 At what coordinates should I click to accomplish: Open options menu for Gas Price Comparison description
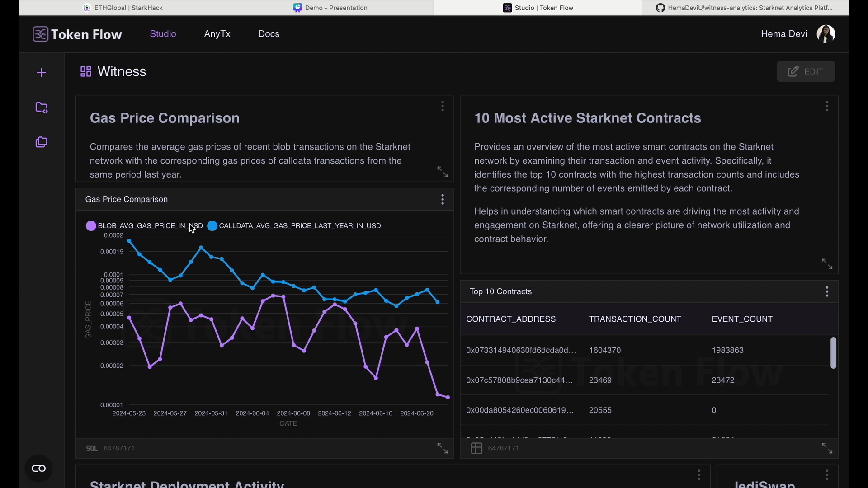443,106
